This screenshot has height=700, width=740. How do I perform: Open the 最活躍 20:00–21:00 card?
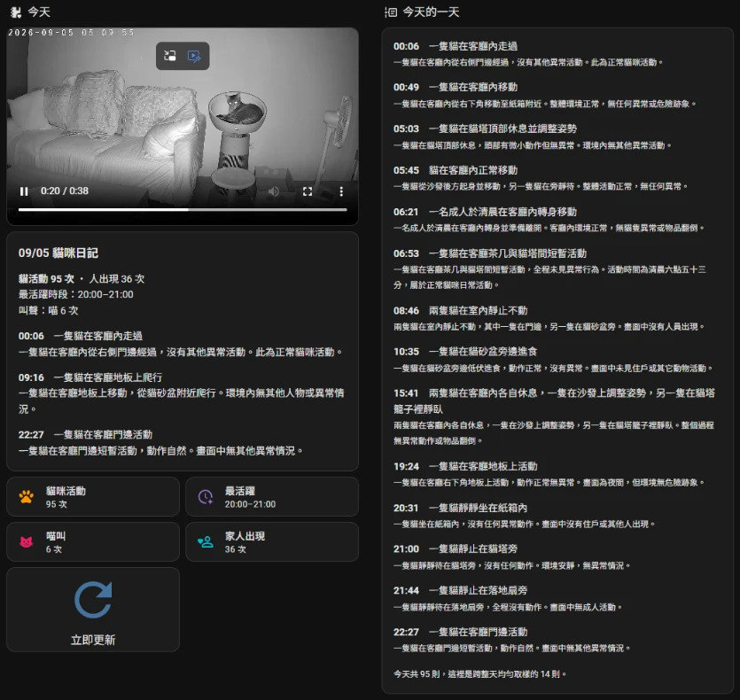click(x=272, y=496)
